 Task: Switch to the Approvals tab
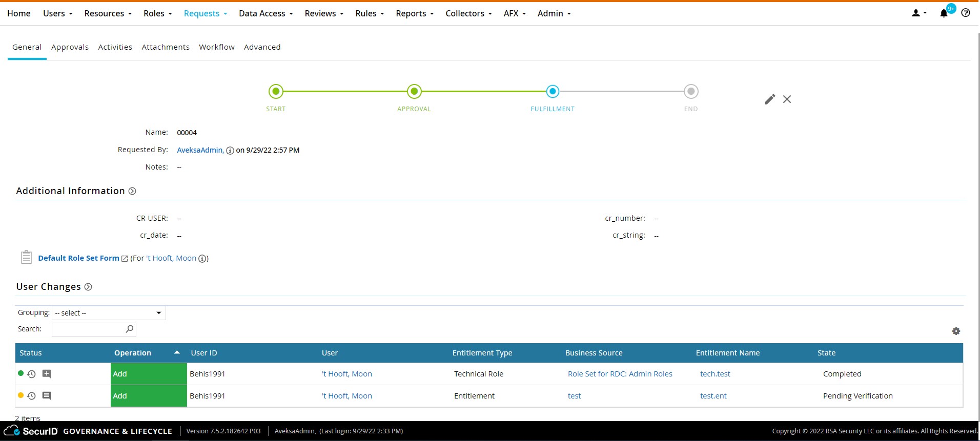point(70,47)
